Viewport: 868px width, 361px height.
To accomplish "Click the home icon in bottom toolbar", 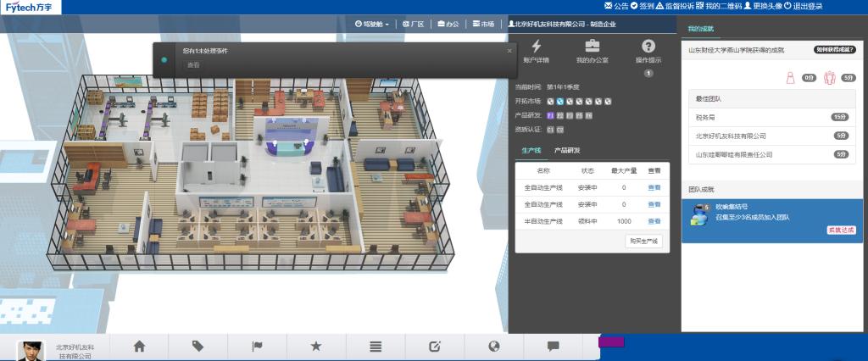I will click(139, 346).
